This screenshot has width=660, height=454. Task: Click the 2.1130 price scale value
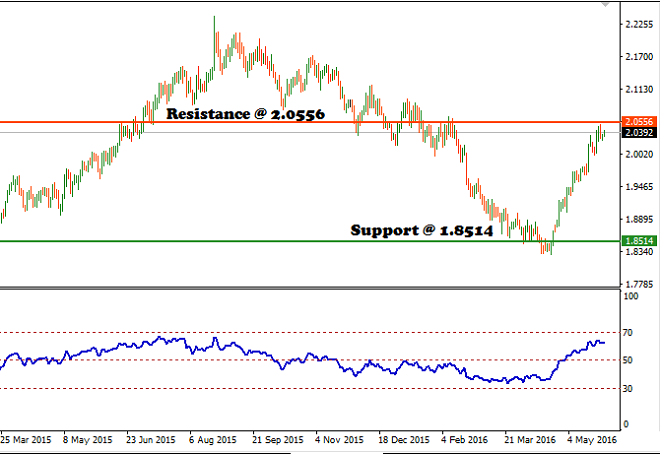coord(639,89)
